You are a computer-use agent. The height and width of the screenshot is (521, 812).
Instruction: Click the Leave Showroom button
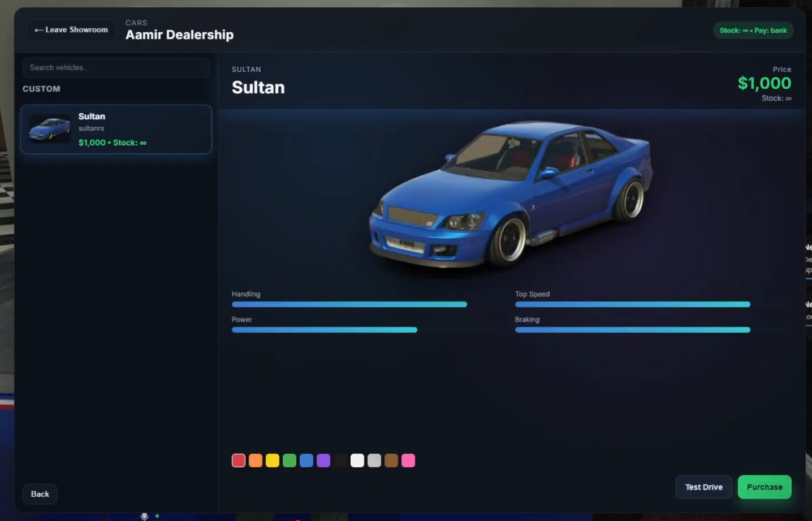(x=71, y=30)
